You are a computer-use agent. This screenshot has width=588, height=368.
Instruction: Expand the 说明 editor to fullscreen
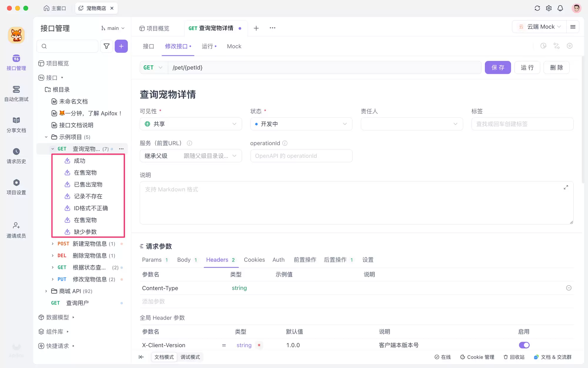566,187
